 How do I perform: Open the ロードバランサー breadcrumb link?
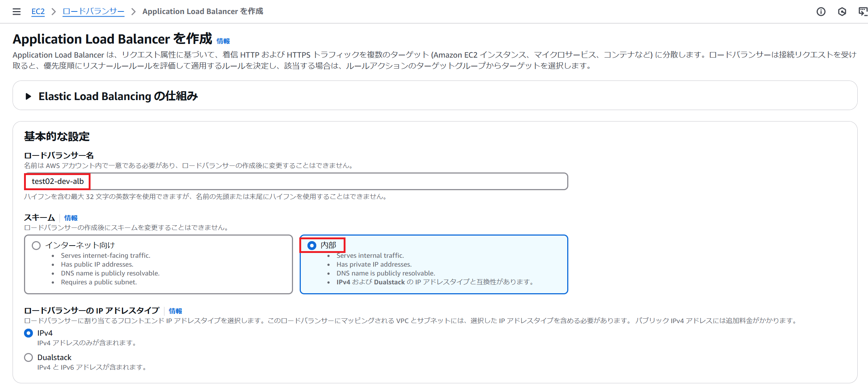click(x=93, y=11)
